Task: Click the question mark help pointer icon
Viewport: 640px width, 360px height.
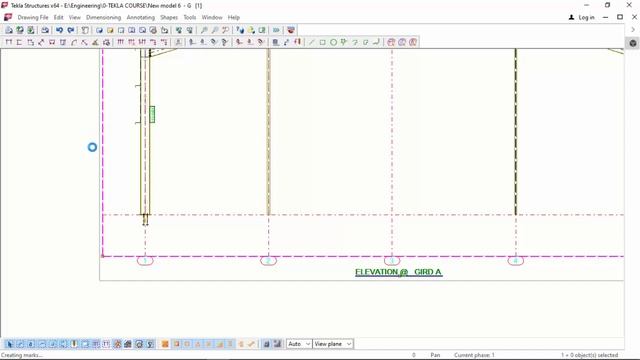Action: click(x=240, y=30)
